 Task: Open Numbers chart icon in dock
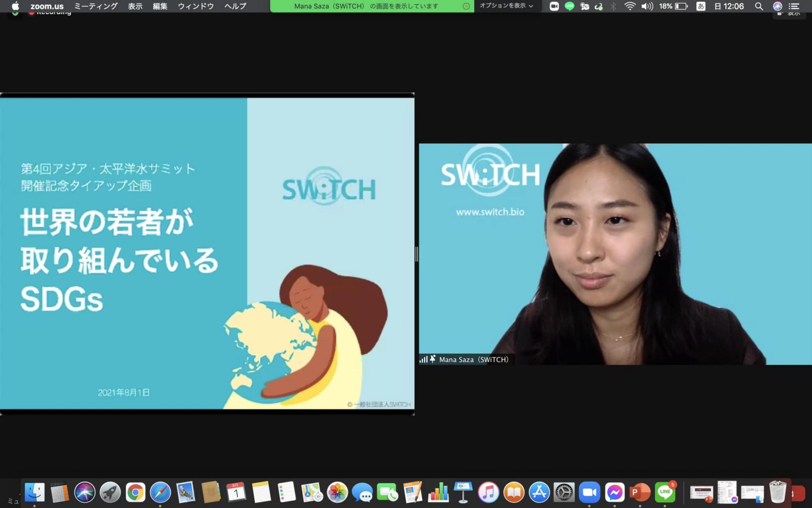tap(438, 492)
